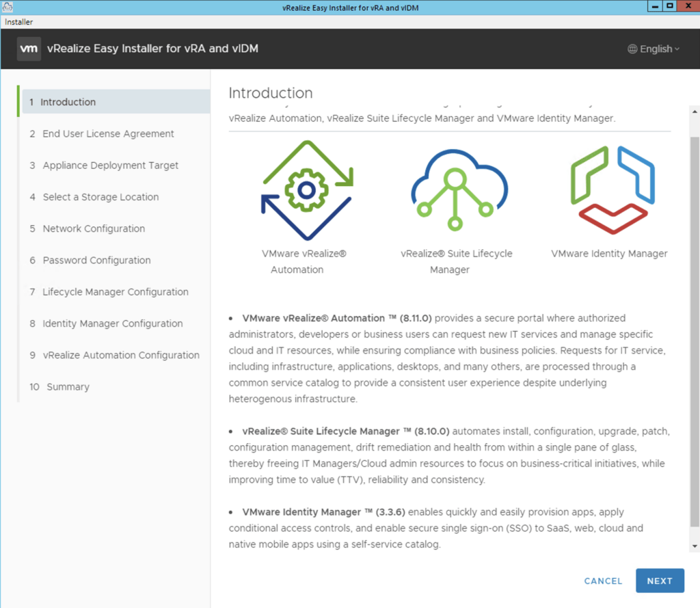Open the English language dropdown
The height and width of the screenshot is (608, 700).
(x=654, y=49)
